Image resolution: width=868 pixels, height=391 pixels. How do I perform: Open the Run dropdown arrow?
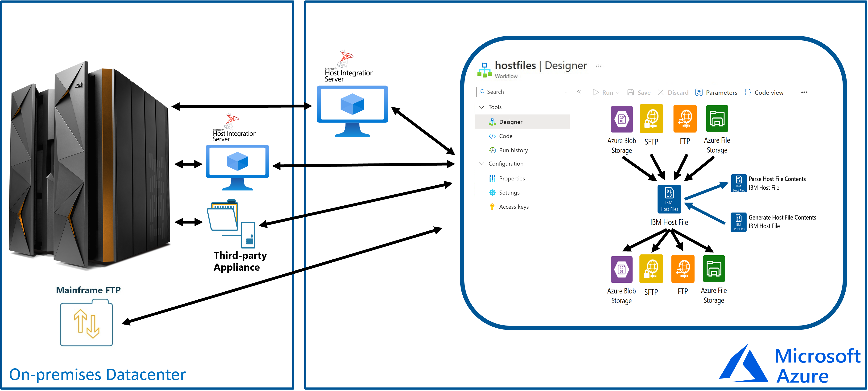(x=618, y=93)
